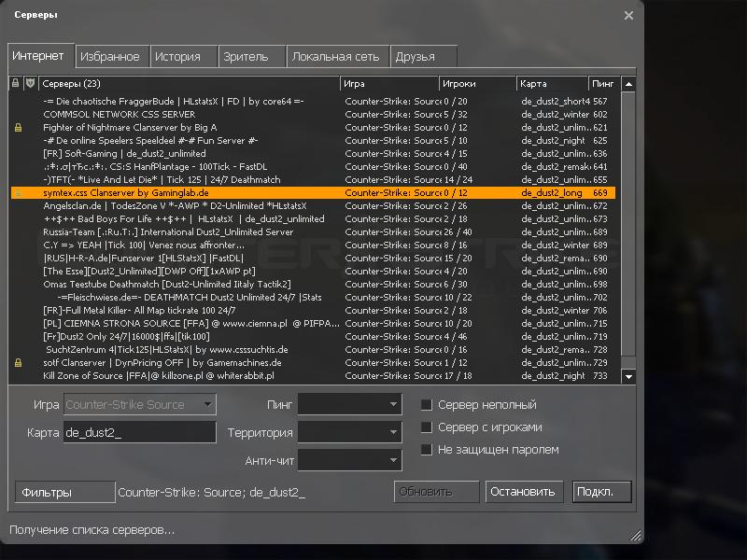
Task: Check the 'Не защищен паролем' option
Action: tap(427, 450)
